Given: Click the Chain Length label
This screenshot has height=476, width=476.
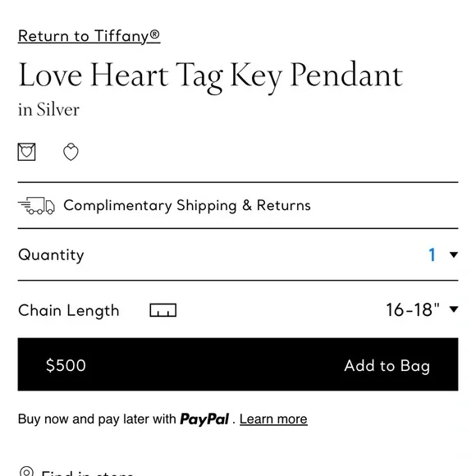Looking at the screenshot, I should [x=69, y=310].
